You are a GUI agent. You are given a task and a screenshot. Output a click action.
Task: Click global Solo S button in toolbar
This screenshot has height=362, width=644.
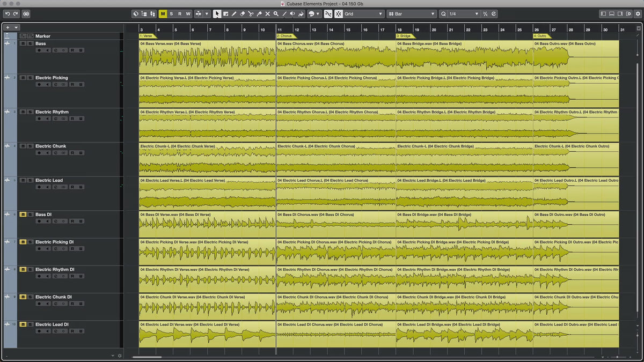pos(171,14)
